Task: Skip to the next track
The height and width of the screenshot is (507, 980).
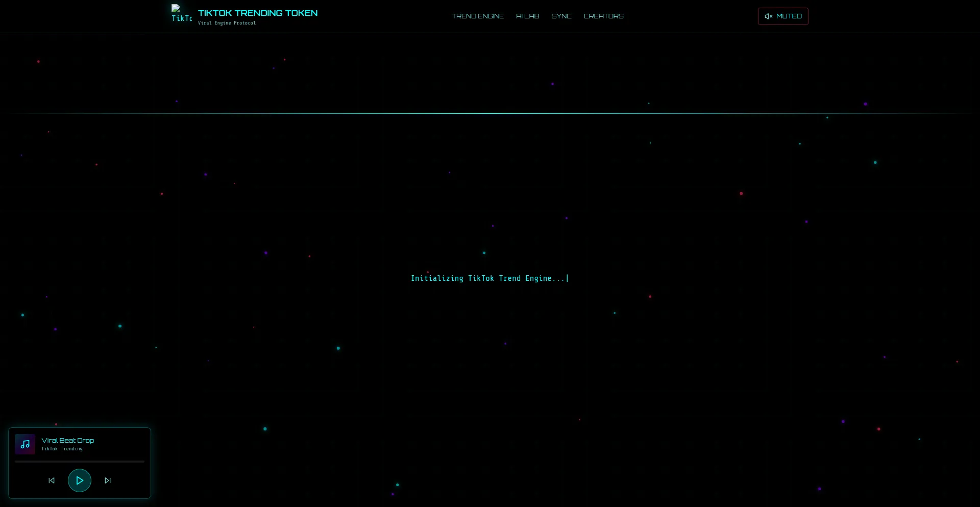Action: click(x=108, y=480)
